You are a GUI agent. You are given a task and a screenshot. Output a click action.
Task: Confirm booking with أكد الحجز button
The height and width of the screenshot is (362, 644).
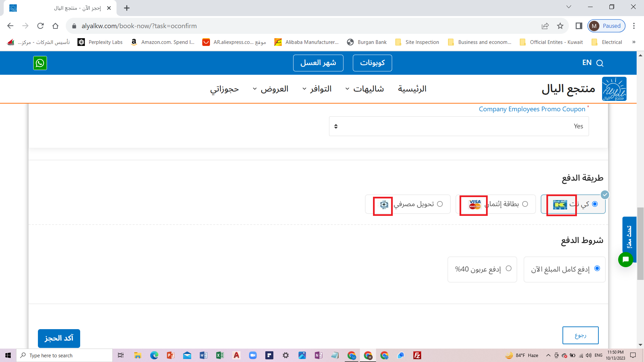(x=59, y=338)
